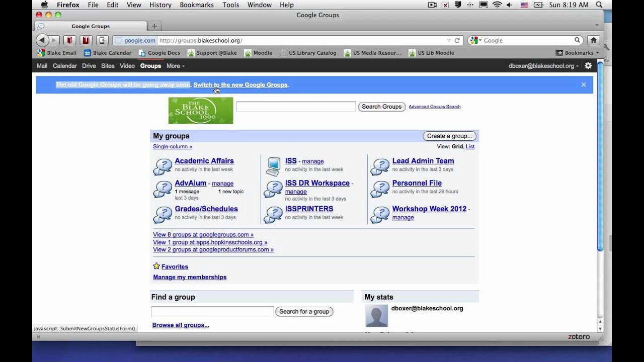Switch to Mail in the Google bar
This screenshot has width=644, height=362.
(42, 66)
